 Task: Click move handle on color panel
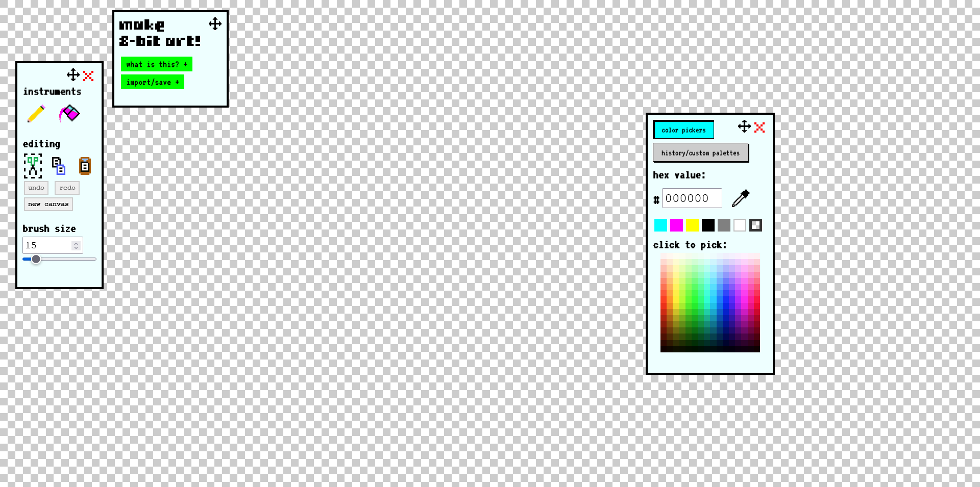pos(744,126)
